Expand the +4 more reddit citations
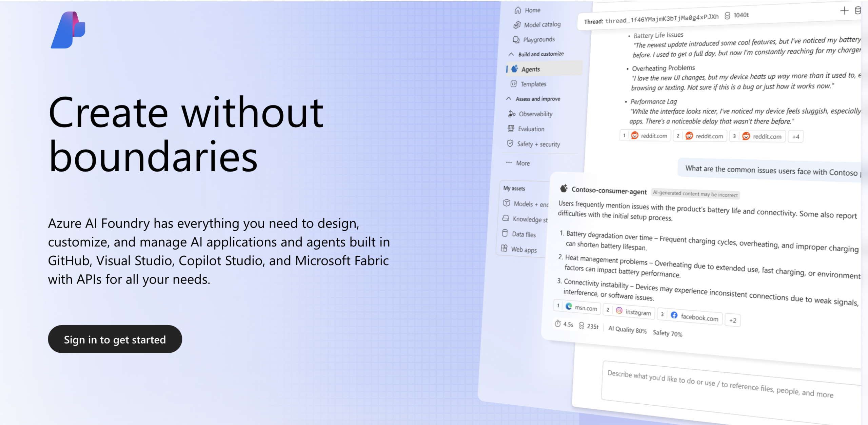The image size is (868, 425). [795, 137]
